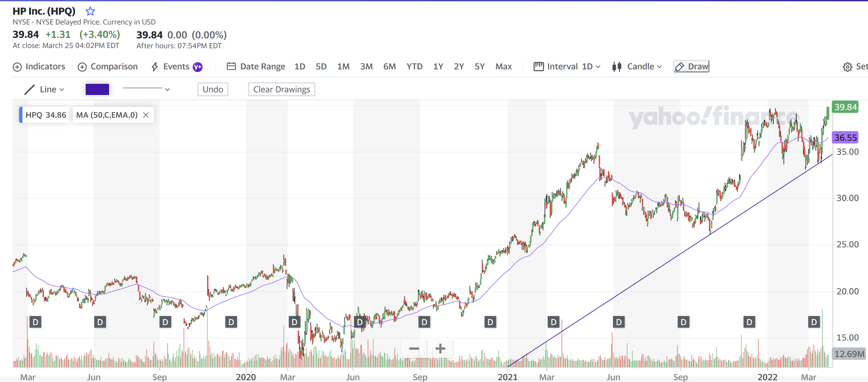Screen dimensions: 868x382
Task: Click the dividend D marker before 2021
Action: click(490, 322)
